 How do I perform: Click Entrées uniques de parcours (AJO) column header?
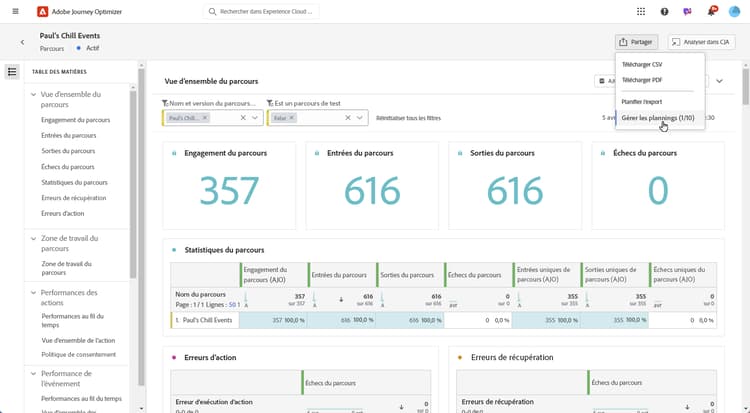(547, 275)
